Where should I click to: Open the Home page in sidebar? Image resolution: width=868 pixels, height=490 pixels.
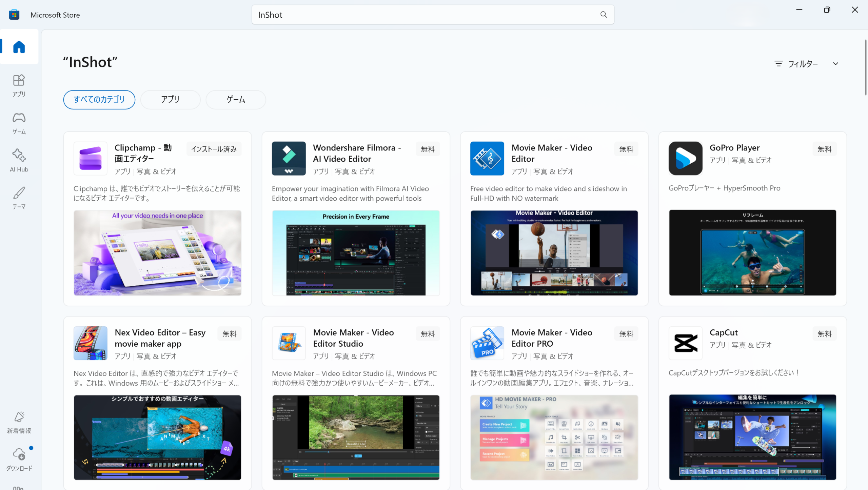click(19, 47)
